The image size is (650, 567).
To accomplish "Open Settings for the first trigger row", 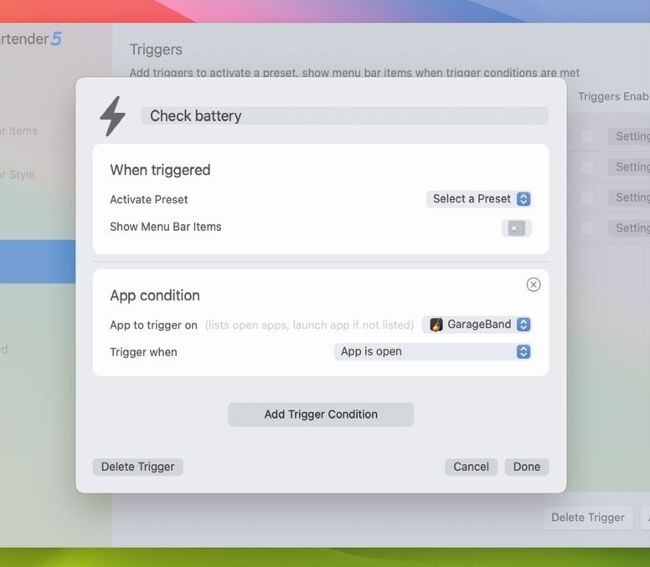I will click(631, 137).
